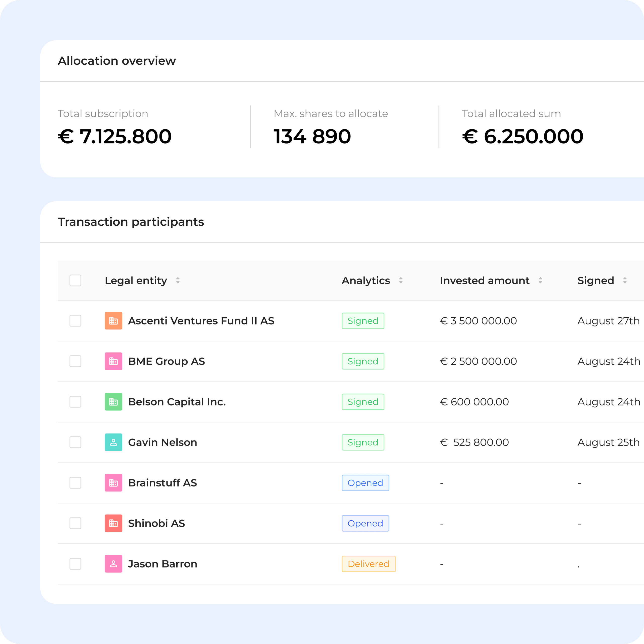Click Brainstuff AS pink building icon
Image resolution: width=644 pixels, height=644 pixels.
point(113,483)
